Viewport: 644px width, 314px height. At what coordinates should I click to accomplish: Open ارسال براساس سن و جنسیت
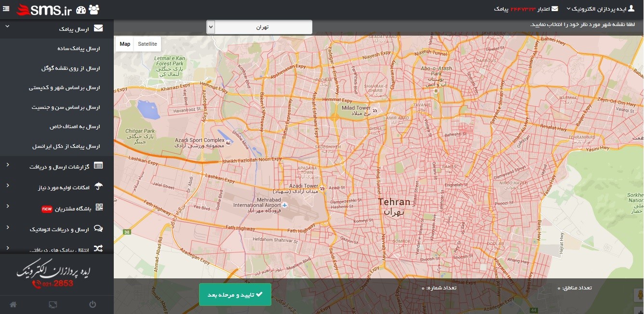66,107
